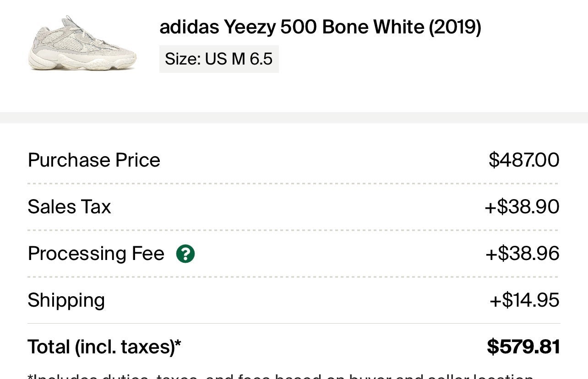
Task: Click the Total (incl. taxes)* label
Action: pos(104,347)
